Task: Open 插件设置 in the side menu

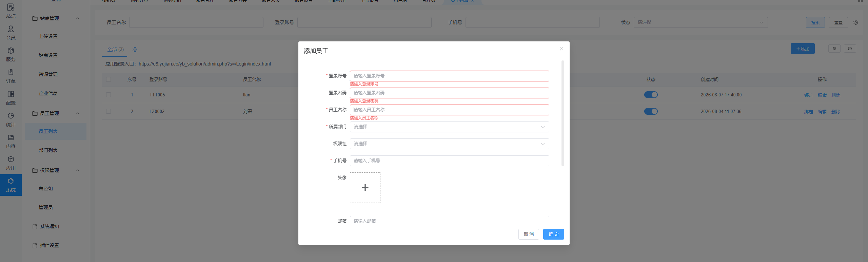Action: 50,245
